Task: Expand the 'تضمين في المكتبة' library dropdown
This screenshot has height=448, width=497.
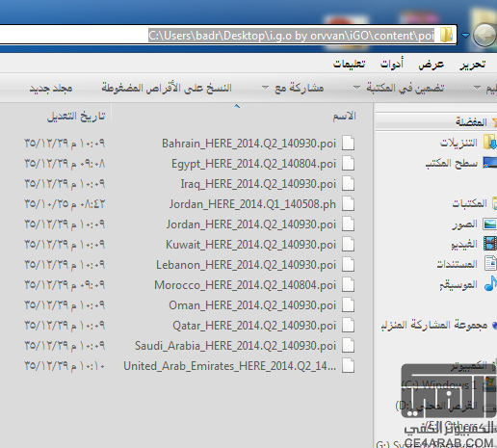Action: 356,88
